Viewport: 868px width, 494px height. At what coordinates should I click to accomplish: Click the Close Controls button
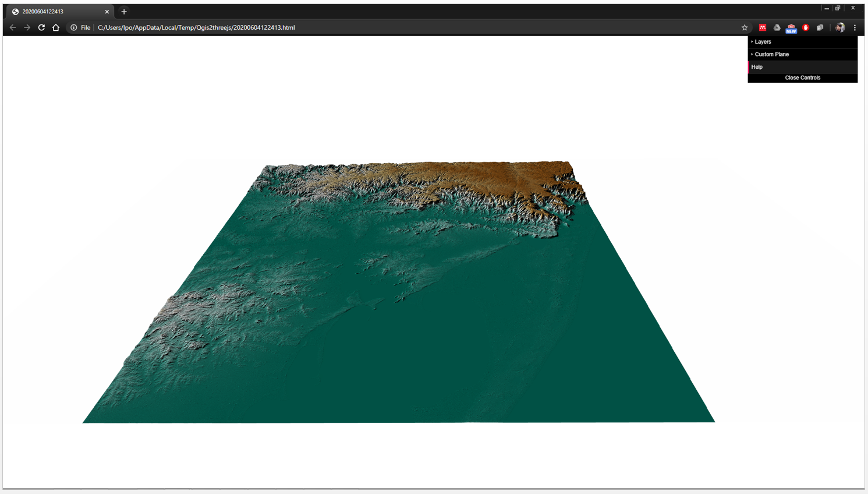802,77
